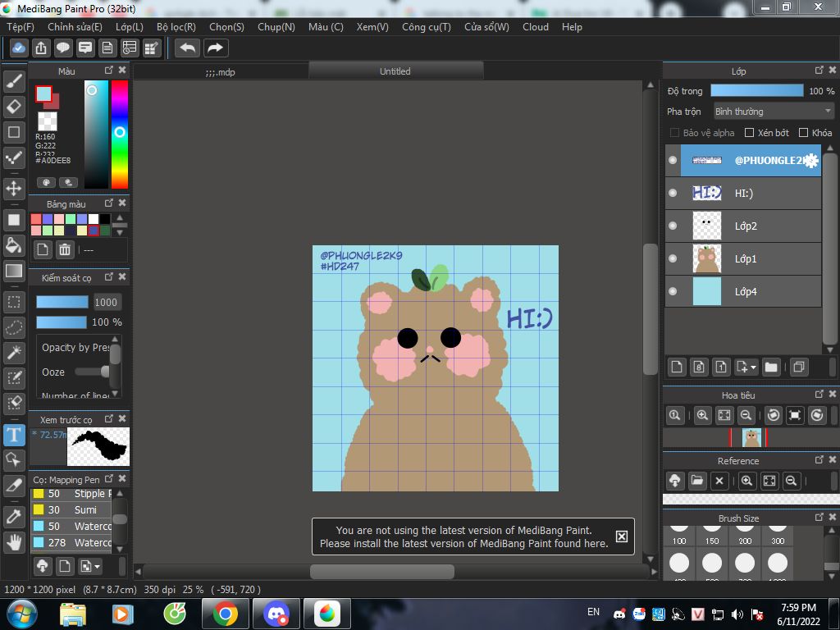This screenshot has width=840, height=630.
Task: Pick the black swatch in Bảng màu
Action: point(105,219)
